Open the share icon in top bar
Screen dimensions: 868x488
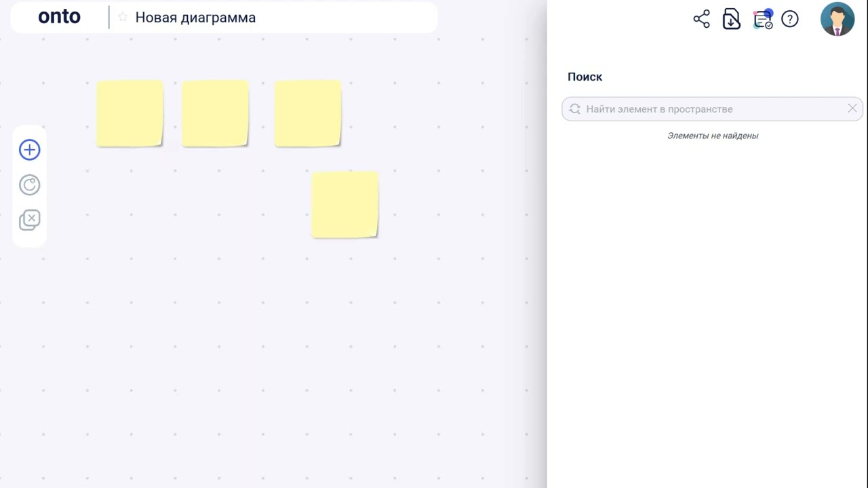(x=702, y=19)
